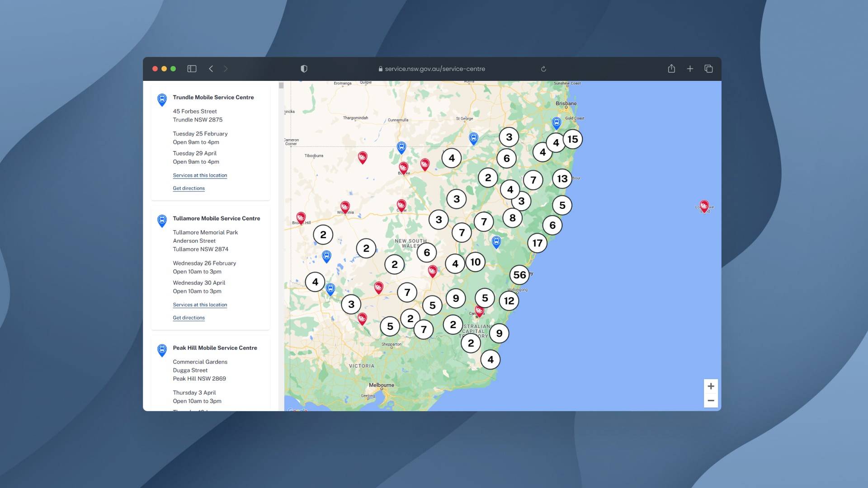Click the red pin at Broken Hill

[301, 218]
